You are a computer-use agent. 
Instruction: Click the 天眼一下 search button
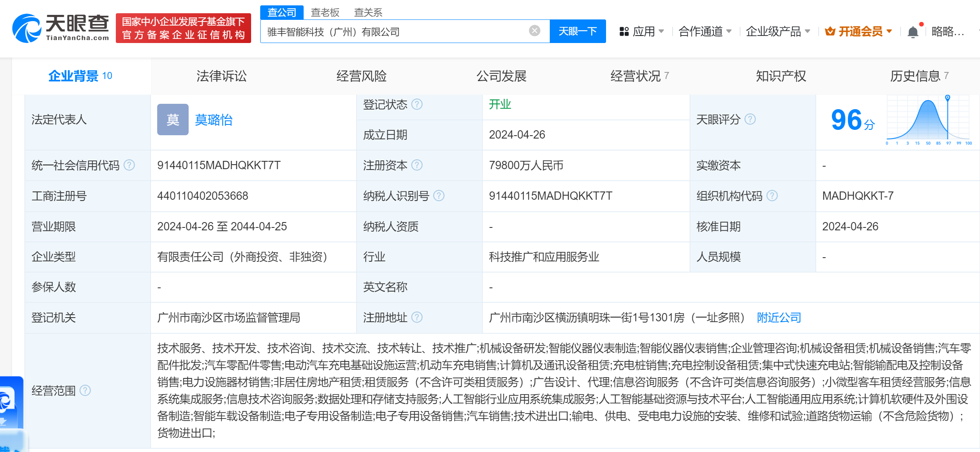pyautogui.click(x=577, y=31)
